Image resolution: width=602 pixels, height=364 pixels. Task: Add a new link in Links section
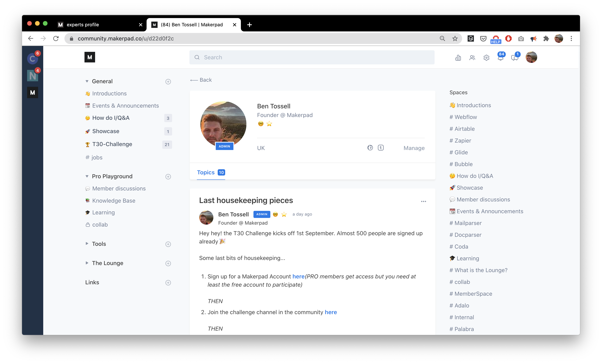(168, 283)
